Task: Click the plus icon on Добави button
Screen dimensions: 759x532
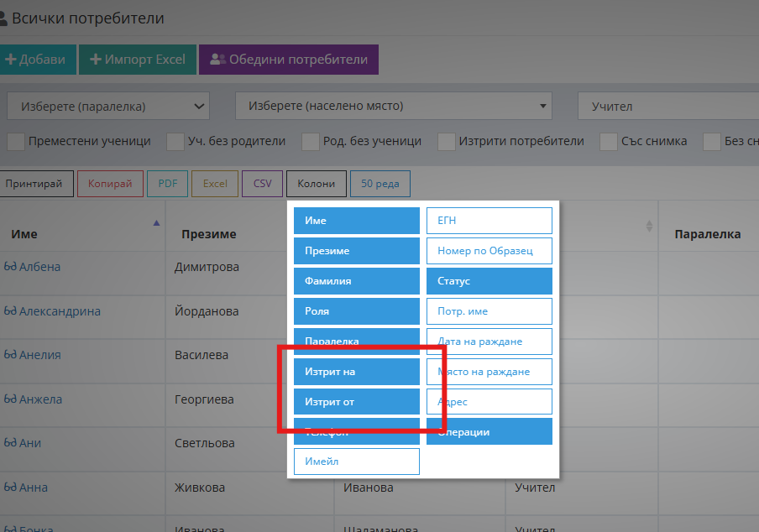Action: coord(11,60)
